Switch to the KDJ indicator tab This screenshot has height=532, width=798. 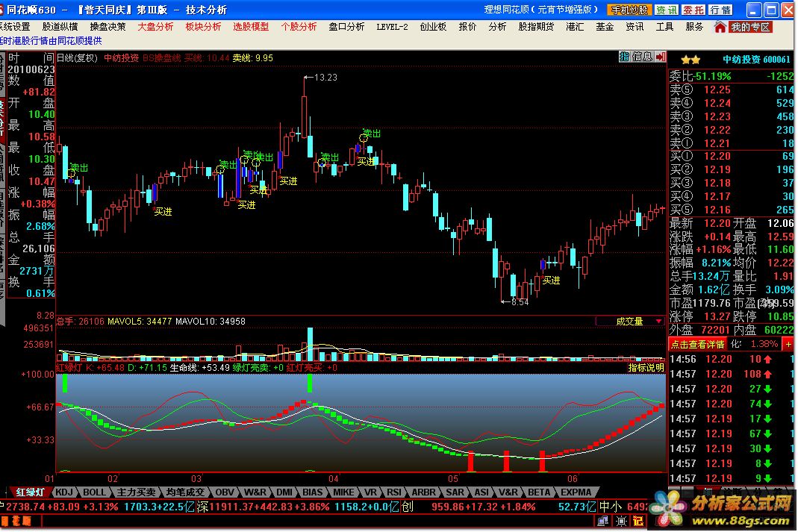(x=64, y=492)
